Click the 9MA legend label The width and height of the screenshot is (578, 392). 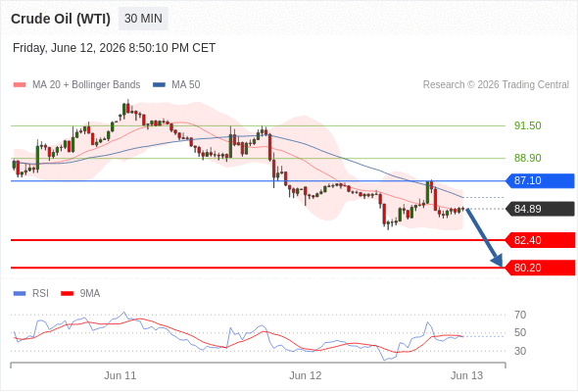pyautogui.click(x=90, y=294)
